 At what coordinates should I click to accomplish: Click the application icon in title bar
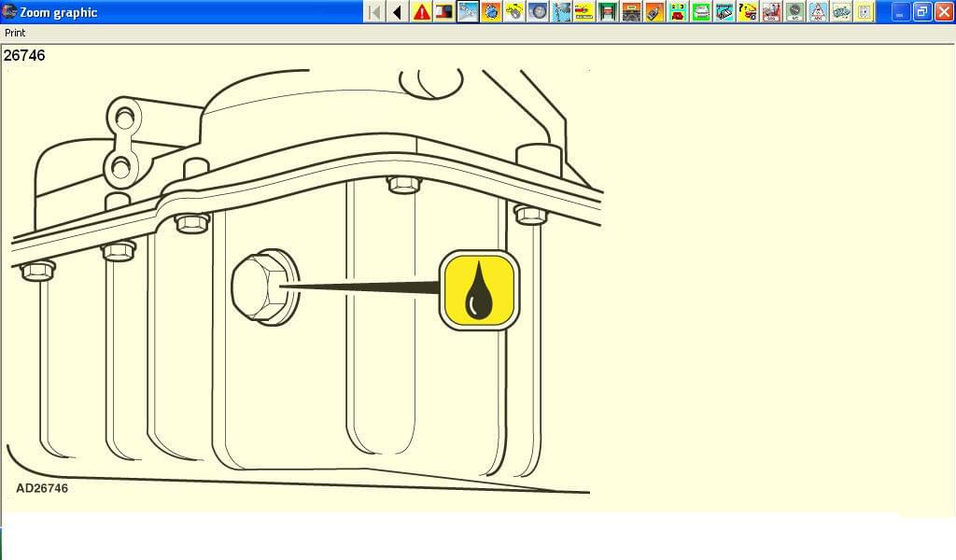point(9,11)
